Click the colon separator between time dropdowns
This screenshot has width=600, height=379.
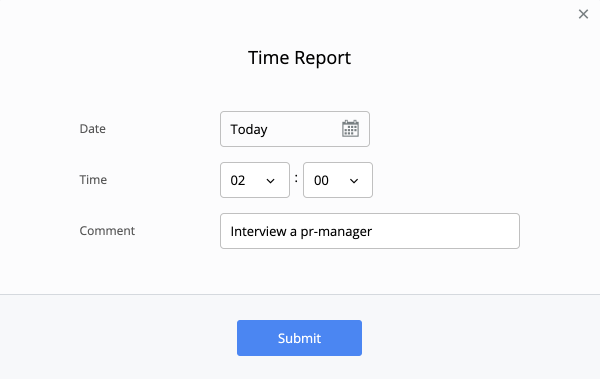pos(296,178)
